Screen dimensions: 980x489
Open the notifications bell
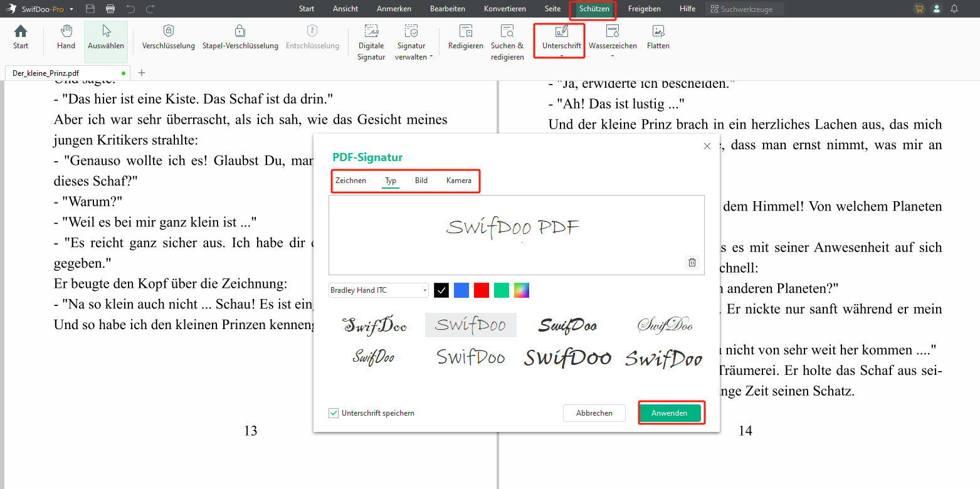(954, 9)
